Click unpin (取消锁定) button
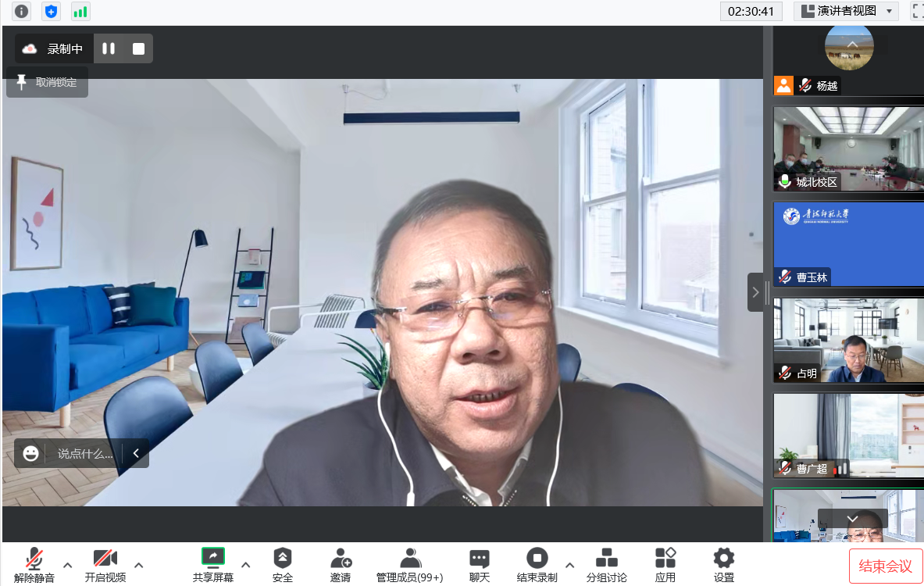Screen dimensions: 924x586 tap(47, 82)
